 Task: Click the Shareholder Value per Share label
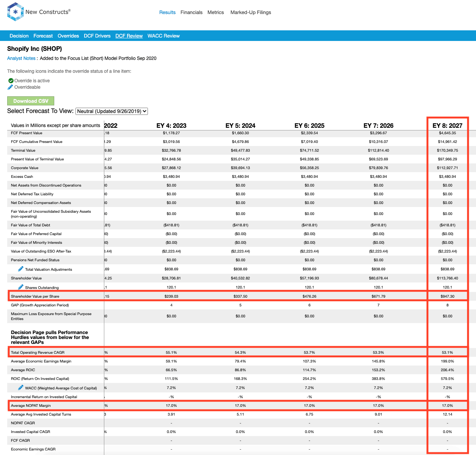tap(35, 297)
